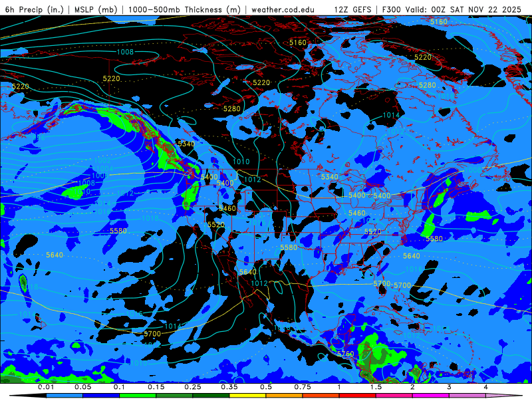532x399 pixels.
Task: Click the "5700" label in the Pacific
Action: [x=152, y=334]
